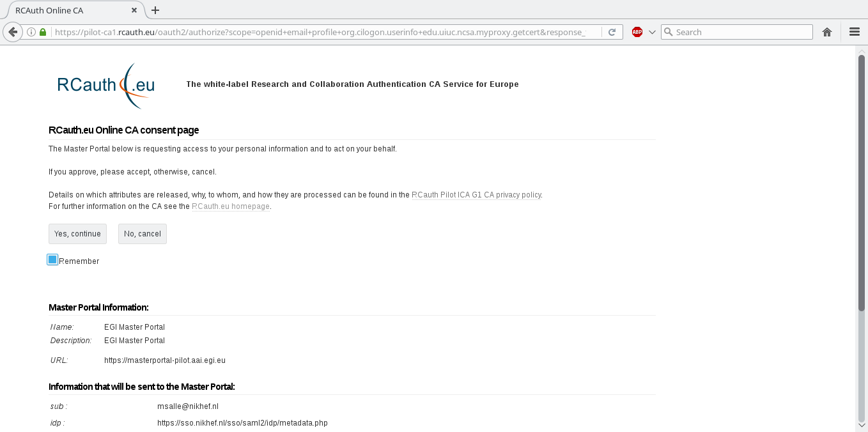This screenshot has width=868, height=432.
Task: Go to the browser home icon
Action: tap(827, 32)
